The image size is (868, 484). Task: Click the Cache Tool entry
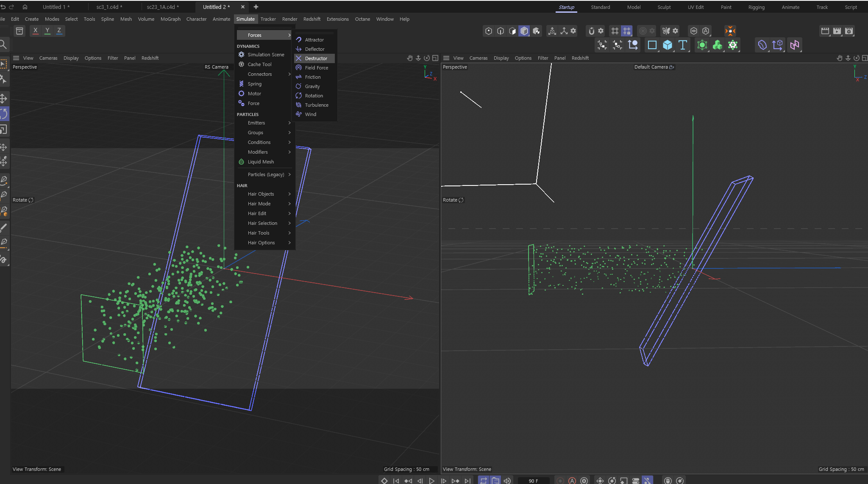[x=264, y=64]
